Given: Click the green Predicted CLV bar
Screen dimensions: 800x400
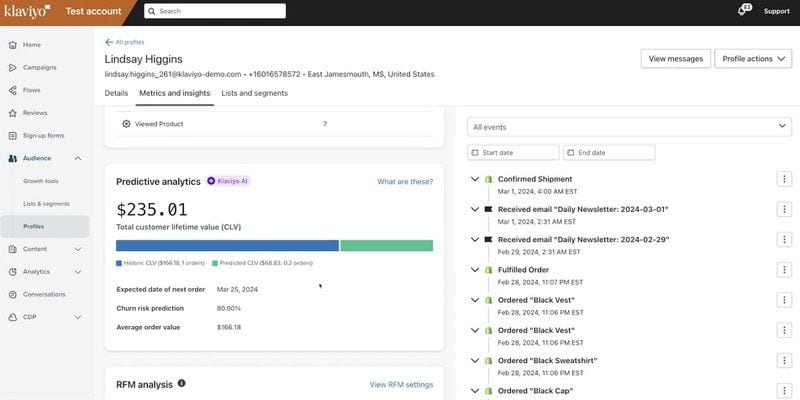Looking at the screenshot, I should [387, 246].
